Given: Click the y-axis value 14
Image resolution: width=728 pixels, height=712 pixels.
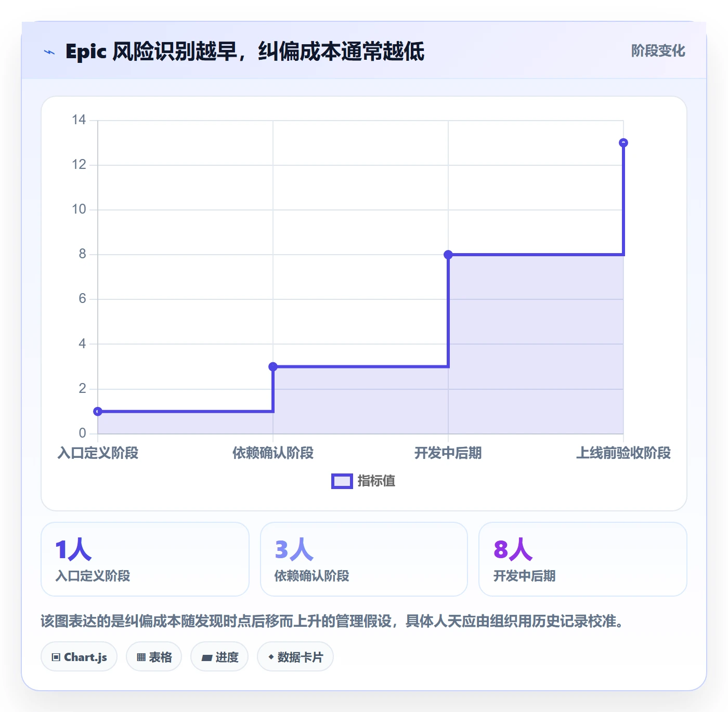Looking at the screenshot, I should (79, 120).
